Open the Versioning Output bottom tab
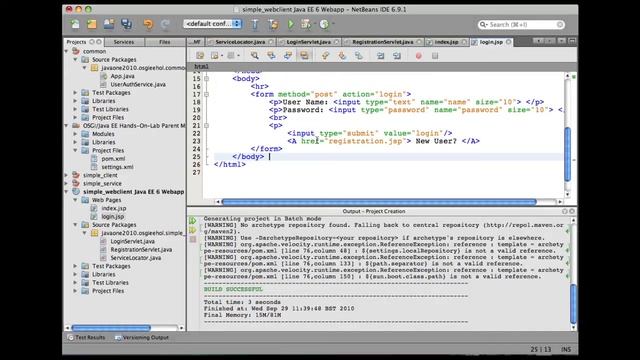The width and height of the screenshot is (640, 360). click(x=142, y=338)
